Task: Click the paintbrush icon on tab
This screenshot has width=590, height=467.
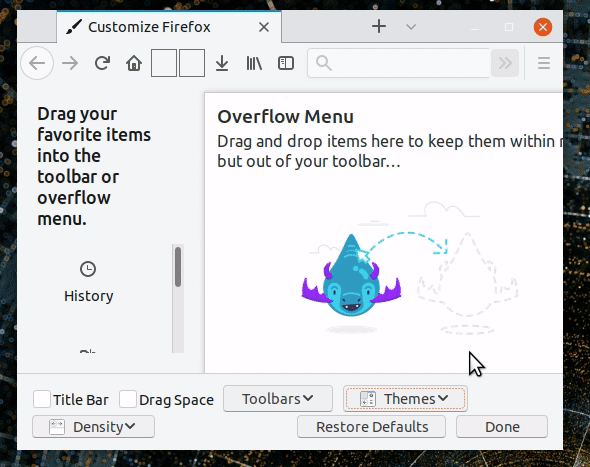Action: pos(73,27)
